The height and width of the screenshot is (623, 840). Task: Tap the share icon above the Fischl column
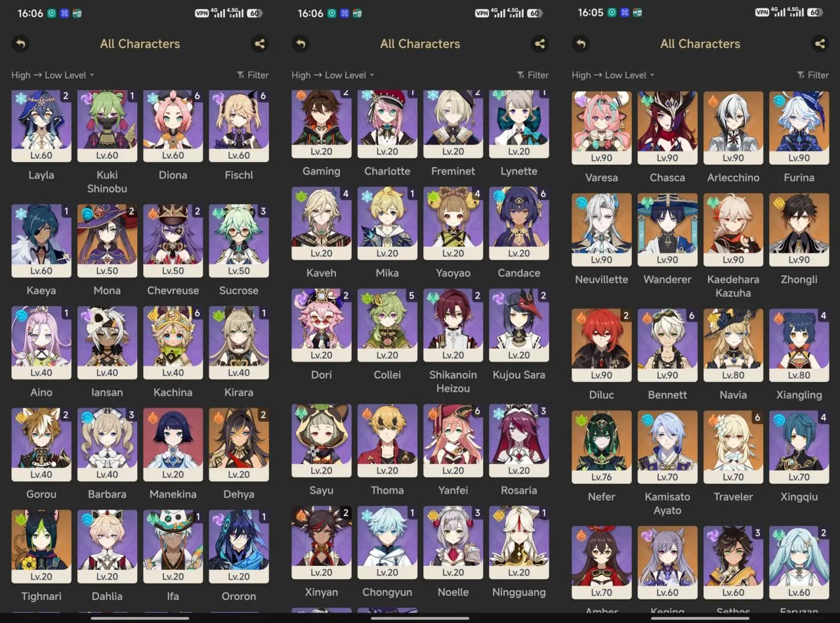[x=260, y=44]
